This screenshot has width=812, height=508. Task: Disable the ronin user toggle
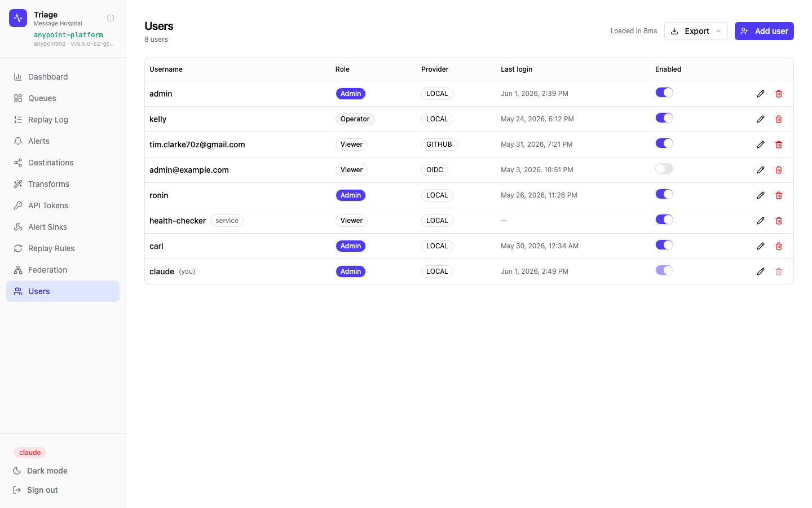[664, 194]
